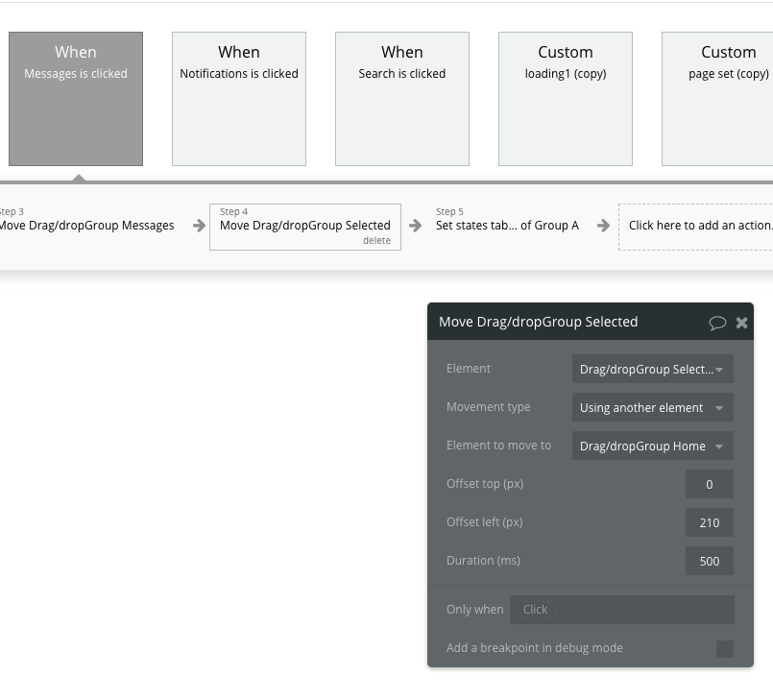Open Step 5 Set states action

point(507,226)
